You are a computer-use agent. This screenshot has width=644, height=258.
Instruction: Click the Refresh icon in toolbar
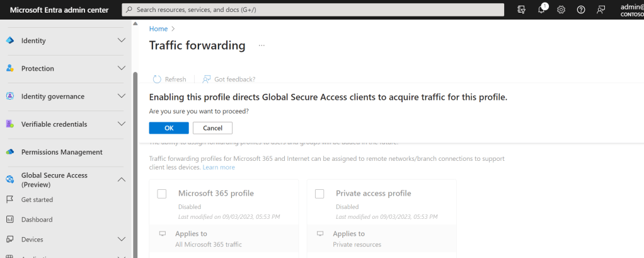point(158,79)
